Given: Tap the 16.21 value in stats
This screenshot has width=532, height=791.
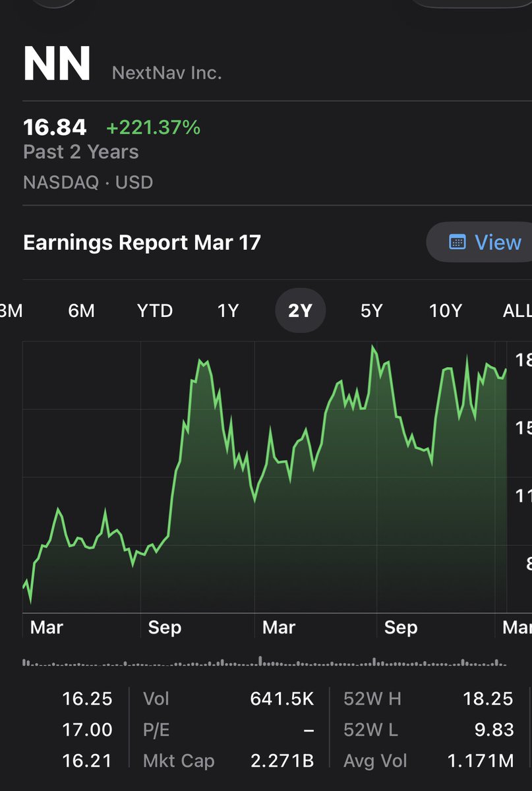Looking at the screenshot, I should 87,761.
